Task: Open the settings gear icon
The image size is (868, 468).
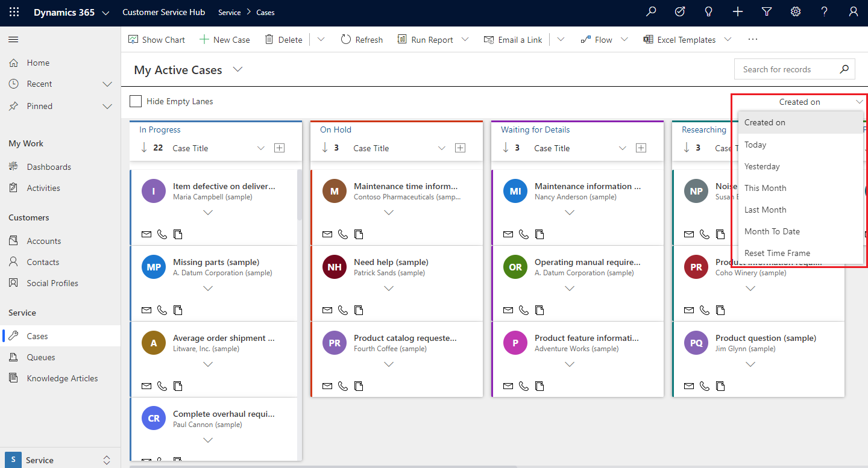Action: [x=796, y=12]
